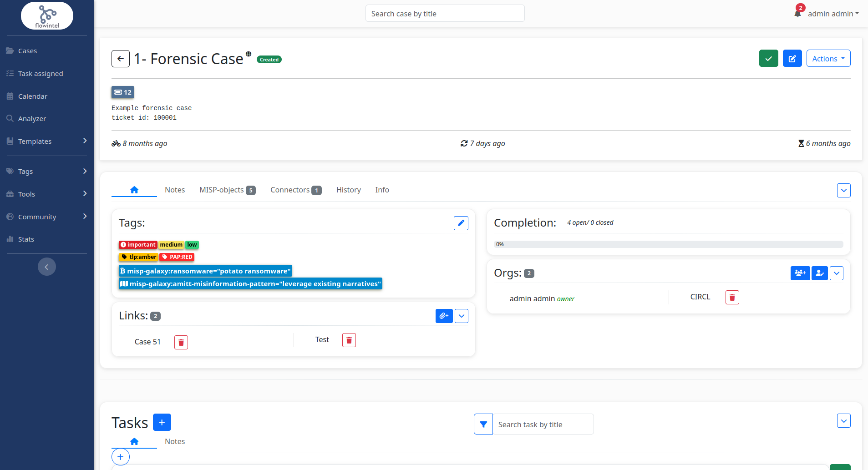Click the completion progress bar at 0%
Viewport: 868px width, 470px height.
pyautogui.click(x=668, y=244)
